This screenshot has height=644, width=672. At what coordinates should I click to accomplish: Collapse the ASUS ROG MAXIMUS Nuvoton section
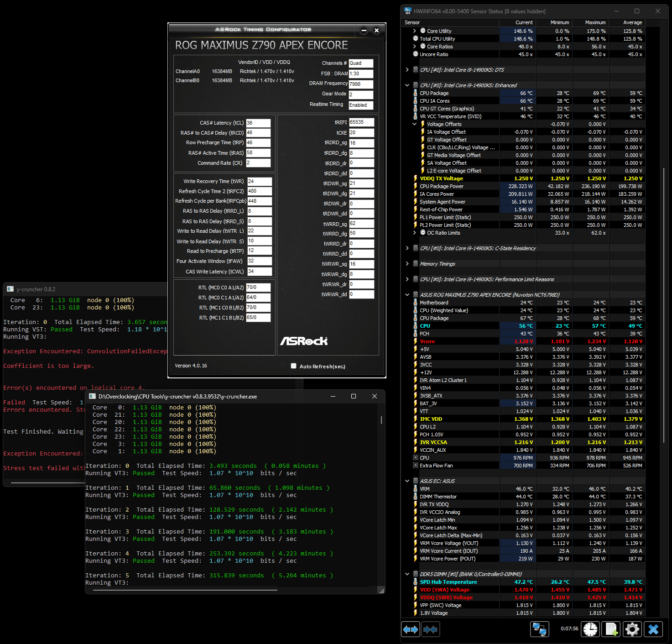point(407,295)
